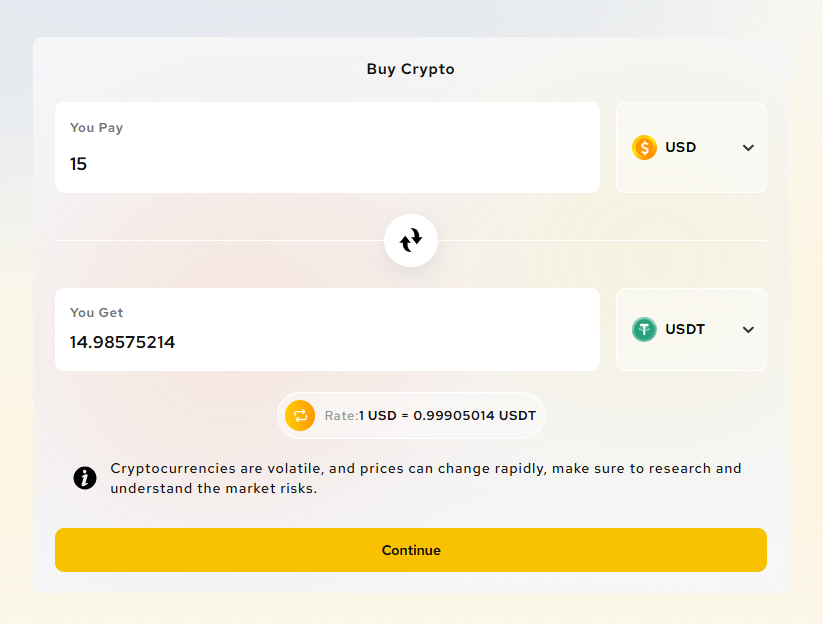Open the USD pay-currency selector box
This screenshot has height=624, width=823.
pos(691,147)
